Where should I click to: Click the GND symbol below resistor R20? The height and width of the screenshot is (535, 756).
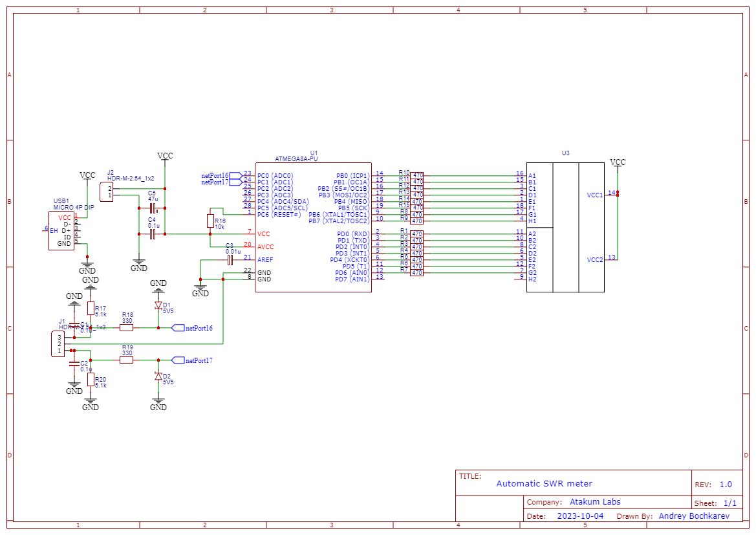91,401
